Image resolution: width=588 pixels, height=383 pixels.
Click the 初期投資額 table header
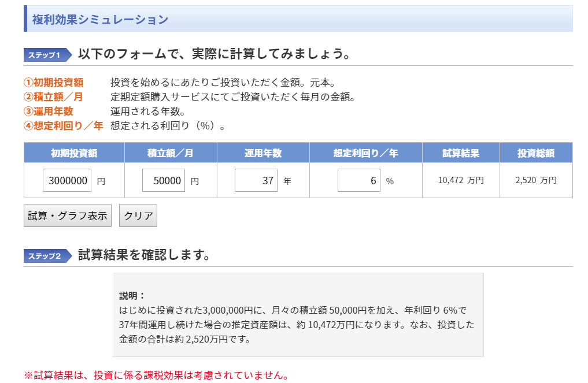74,153
